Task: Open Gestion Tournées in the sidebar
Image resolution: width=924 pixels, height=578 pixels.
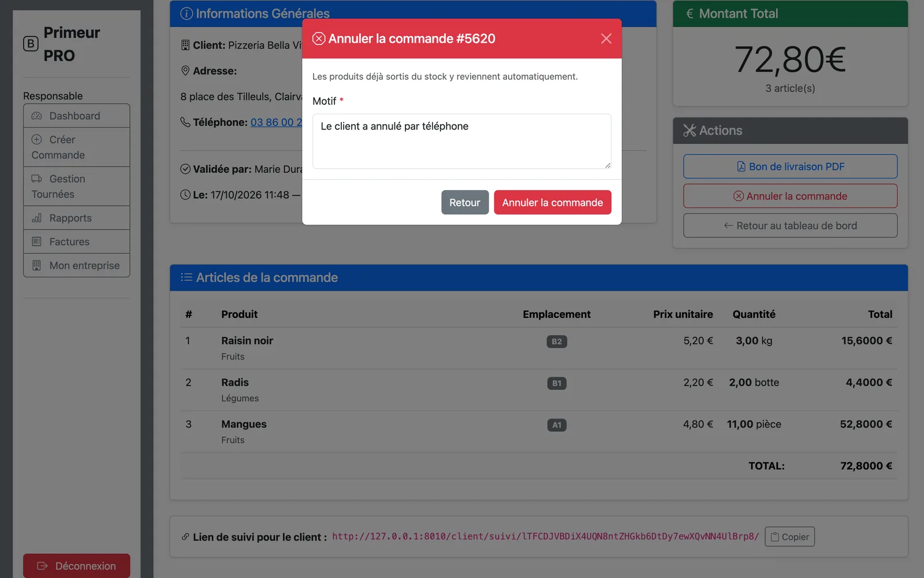Action: click(76, 187)
